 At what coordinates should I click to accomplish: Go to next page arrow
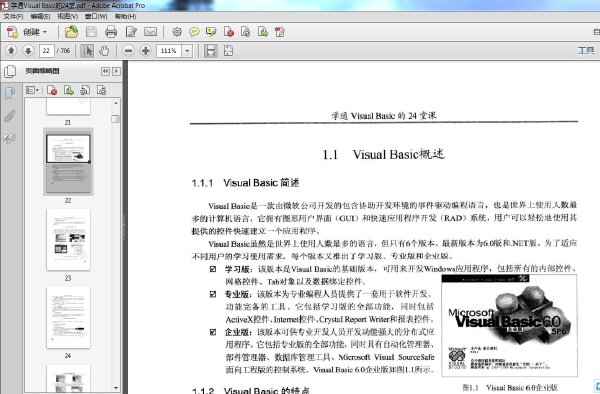[28, 50]
